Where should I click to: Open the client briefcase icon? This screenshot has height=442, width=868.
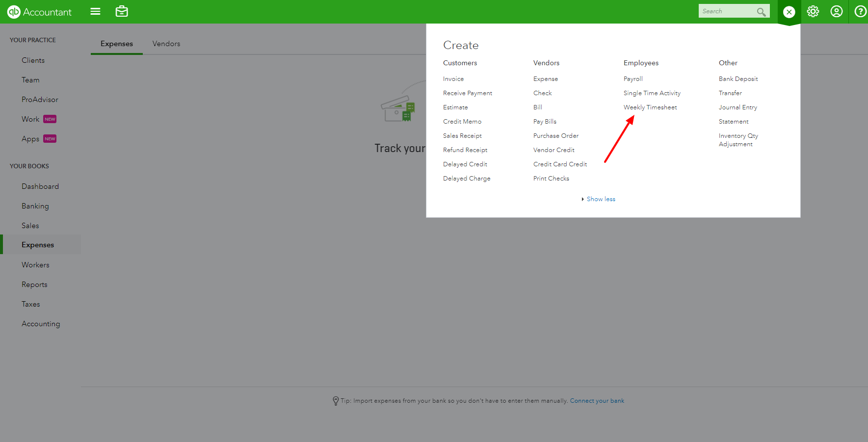click(121, 11)
